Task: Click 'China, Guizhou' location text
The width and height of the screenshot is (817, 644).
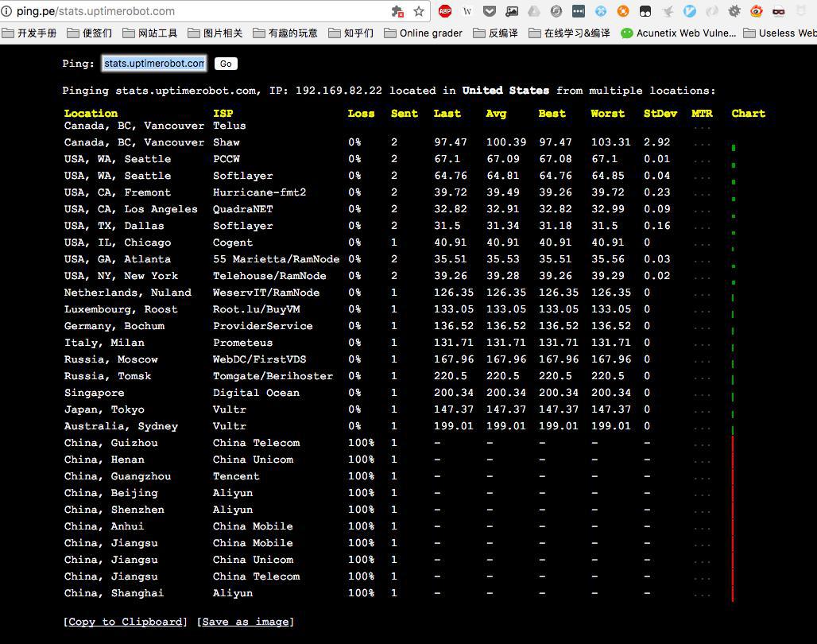Action: coord(111,443)
